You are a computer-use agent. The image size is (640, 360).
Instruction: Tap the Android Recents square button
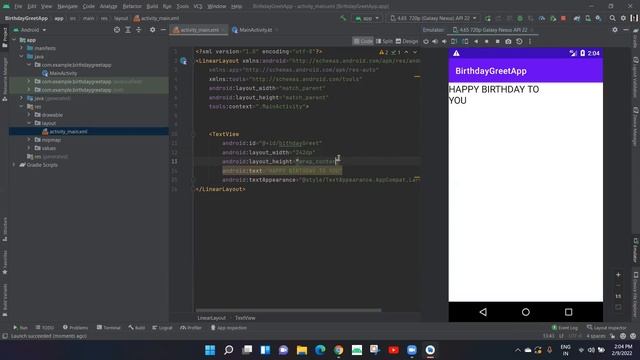(x=569, y=312)
